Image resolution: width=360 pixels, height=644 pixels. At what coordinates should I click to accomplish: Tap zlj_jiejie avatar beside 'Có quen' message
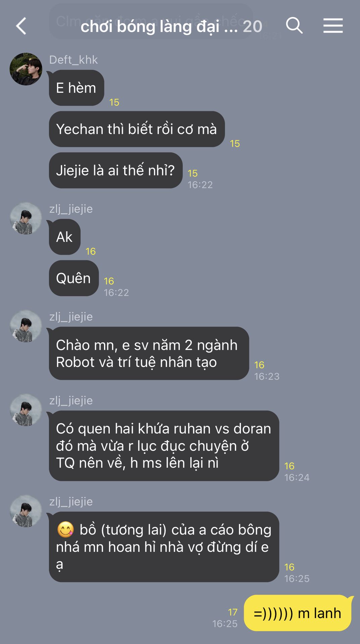click(26, 410)
